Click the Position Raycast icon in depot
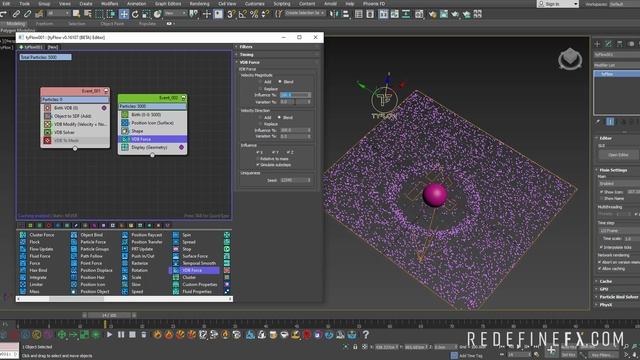The width and height of the screenshot is (640, 360). click(125, 235)
